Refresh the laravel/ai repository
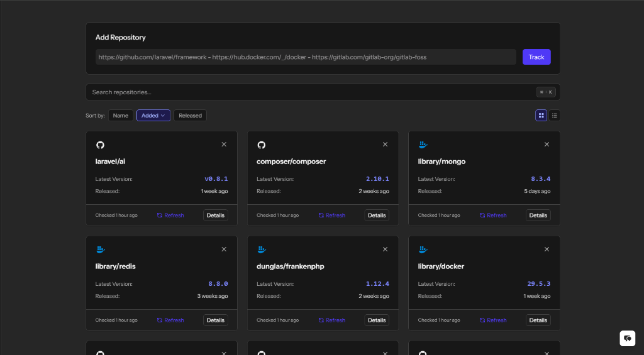644x355 pixels. [170, 215]
